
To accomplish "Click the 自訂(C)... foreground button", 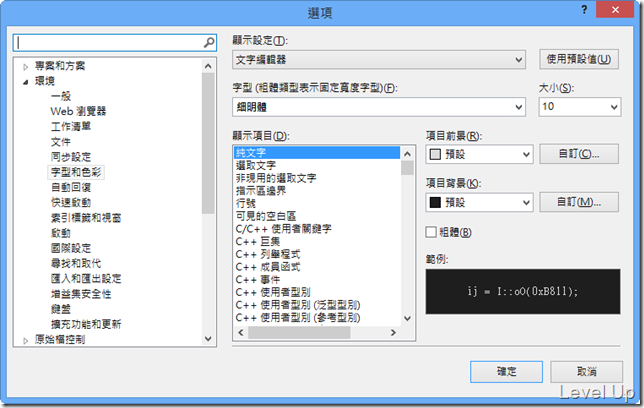I will 579,154.
